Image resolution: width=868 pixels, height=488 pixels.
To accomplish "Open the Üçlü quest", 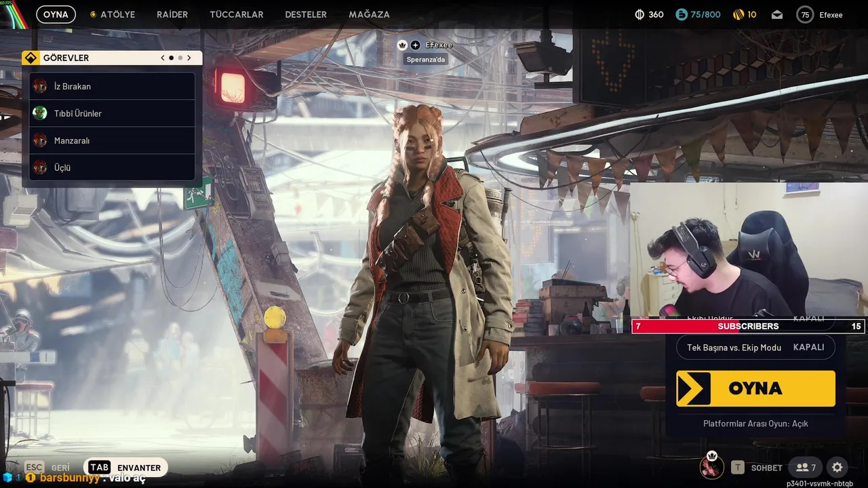I will [x=112, y=167].
